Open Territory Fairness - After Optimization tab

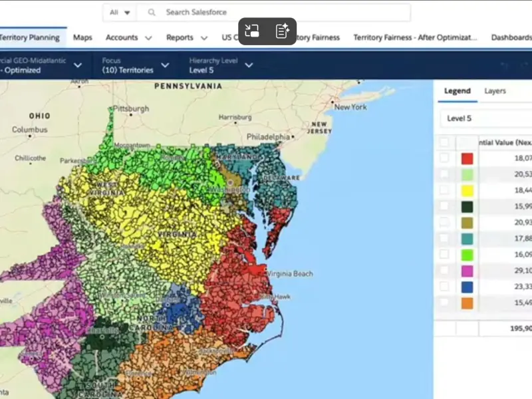[x=415, y=38]
